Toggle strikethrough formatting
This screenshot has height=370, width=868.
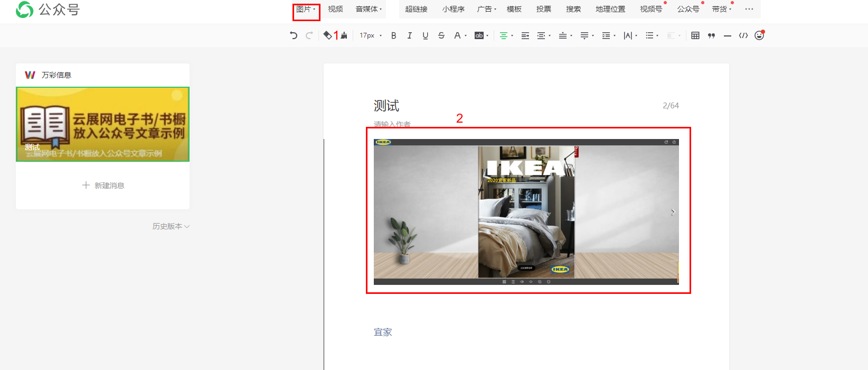click(x=441, y=35)
